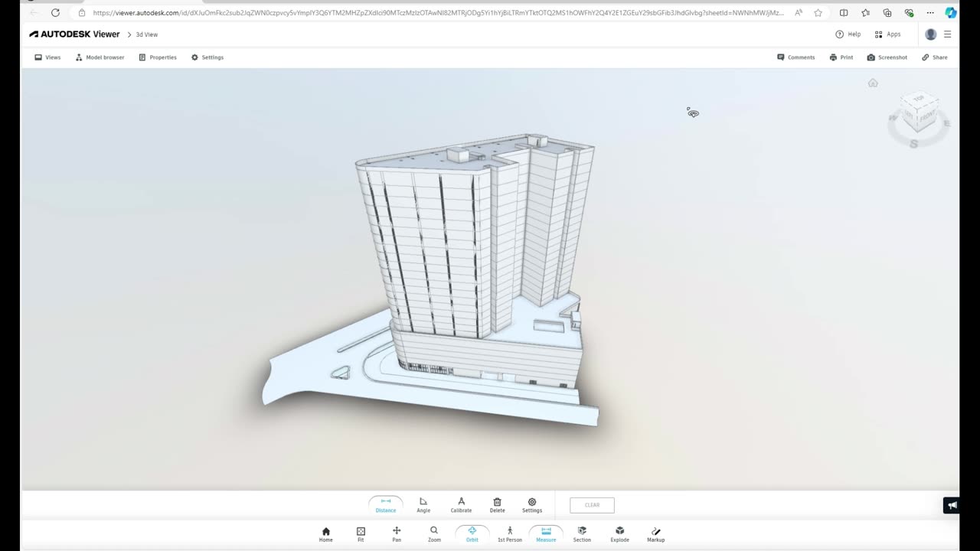Image resolution: width=980 pixels, height=551 pixels.
Task: Click the FRONT face of view cube
Action: [927, 116]
